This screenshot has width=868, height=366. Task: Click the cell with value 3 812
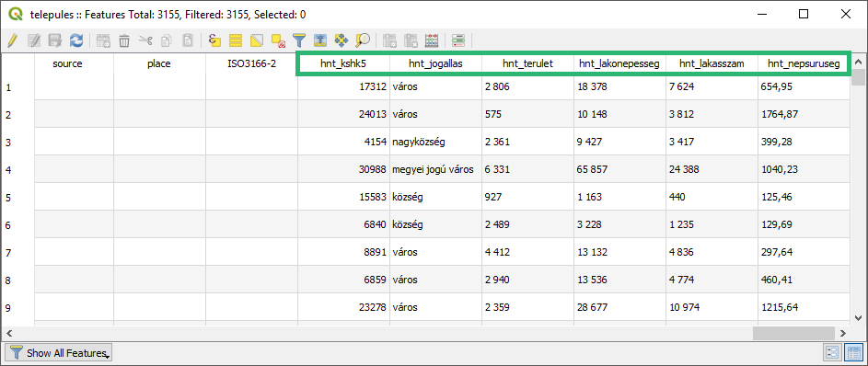pos(712,114)
